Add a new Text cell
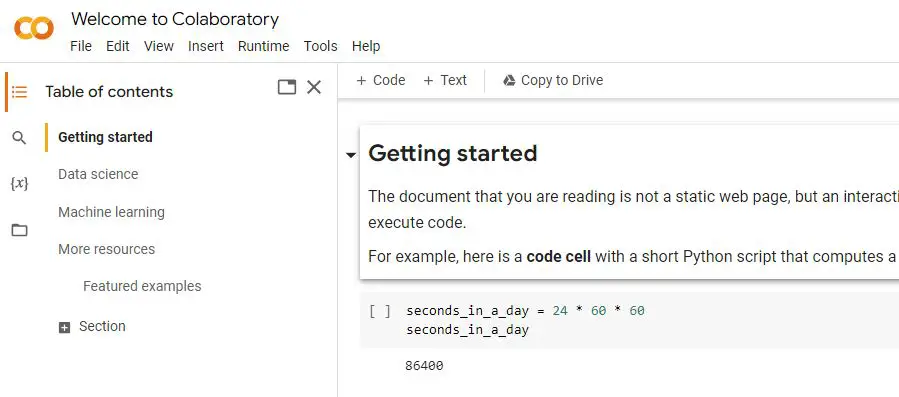Screen dimensions: 899x397 pos(445,80)
